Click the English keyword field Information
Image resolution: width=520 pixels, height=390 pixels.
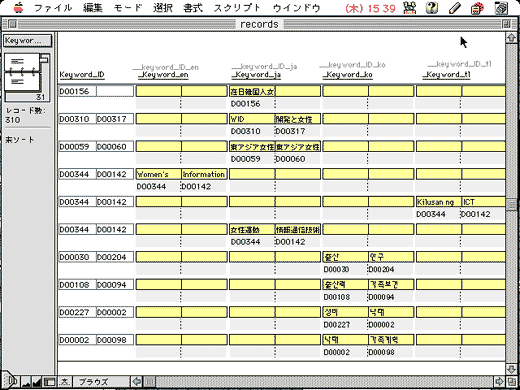[204, 174]
